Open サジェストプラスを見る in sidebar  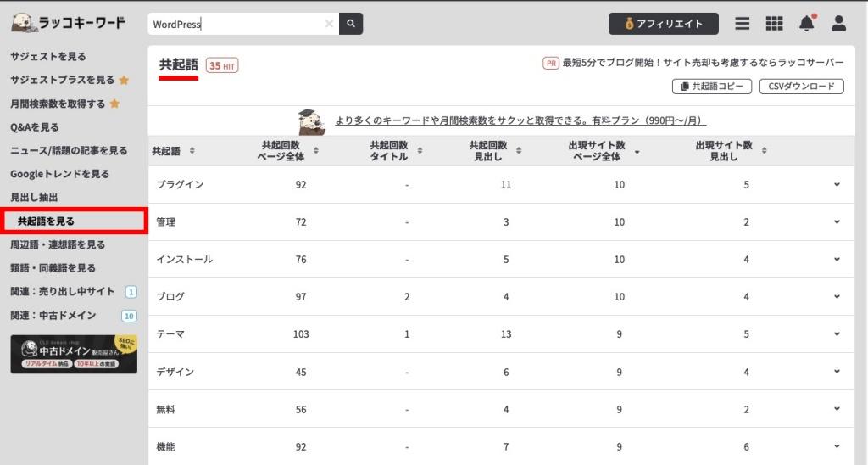[x=62, y=81]
